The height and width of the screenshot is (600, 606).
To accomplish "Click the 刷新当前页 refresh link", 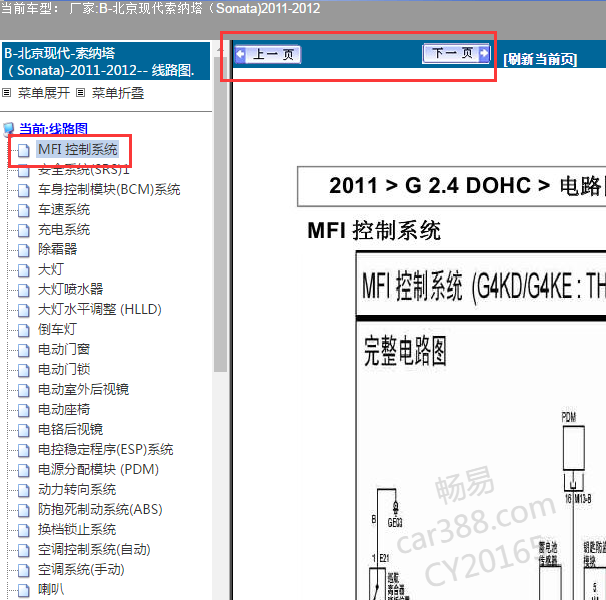I will (x=540, y=60).
